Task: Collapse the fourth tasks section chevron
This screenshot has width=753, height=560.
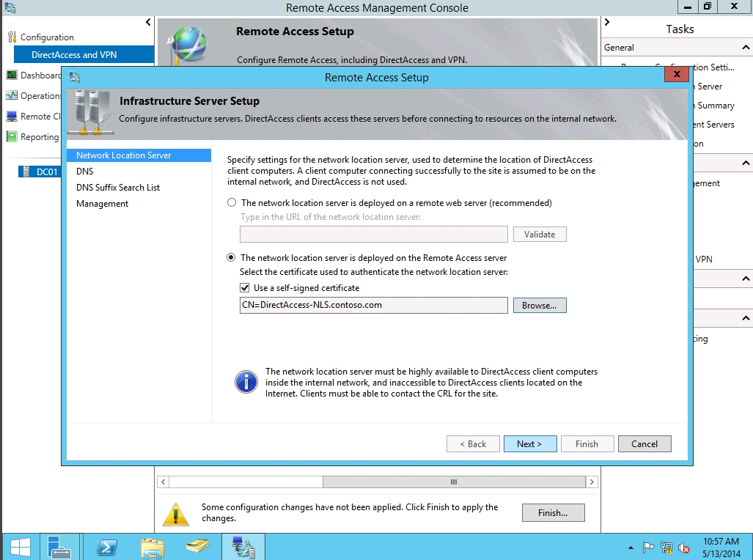Action: pyautogui.click(x=746, y=318)
